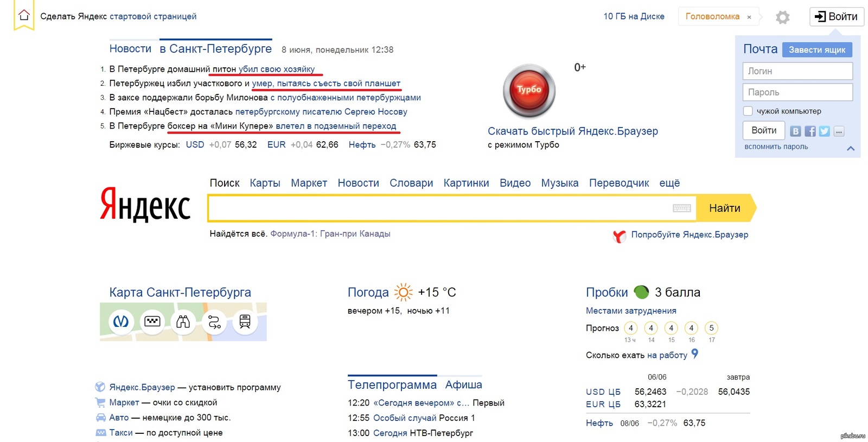868x442 pixels.
Task: Open settings gear icon
Action: pos(782,17)
